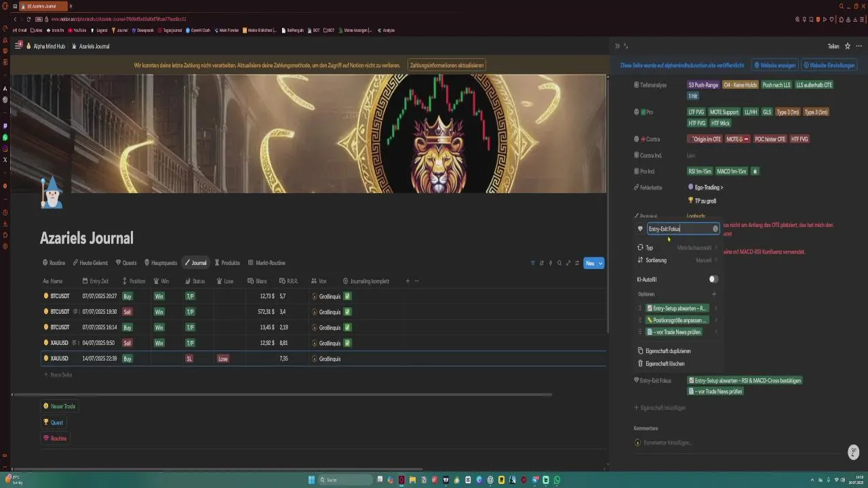Open WhatsApp in the Windows taskbar
The width and height of the screenshot is (868, 488).
(557, 480)
